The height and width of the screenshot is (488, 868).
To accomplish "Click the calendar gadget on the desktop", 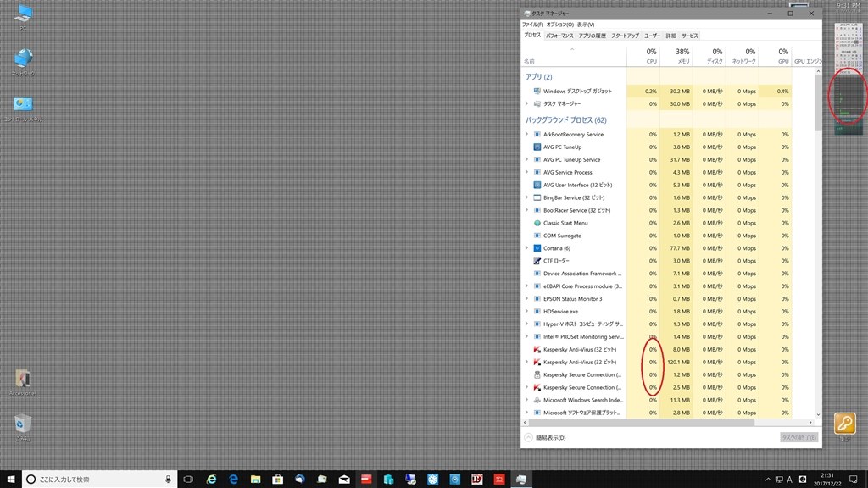I will click(848, 47).
